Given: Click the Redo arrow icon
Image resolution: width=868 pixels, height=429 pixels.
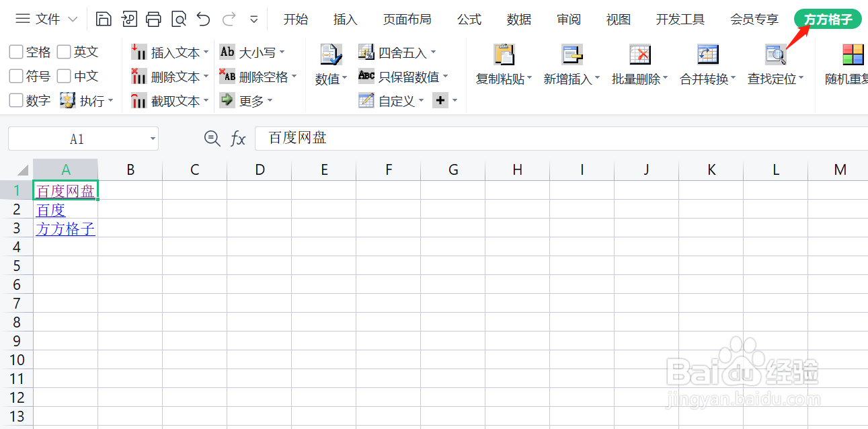Looking at the screenshot, I should pyautogui.click(x=229, y=19).
